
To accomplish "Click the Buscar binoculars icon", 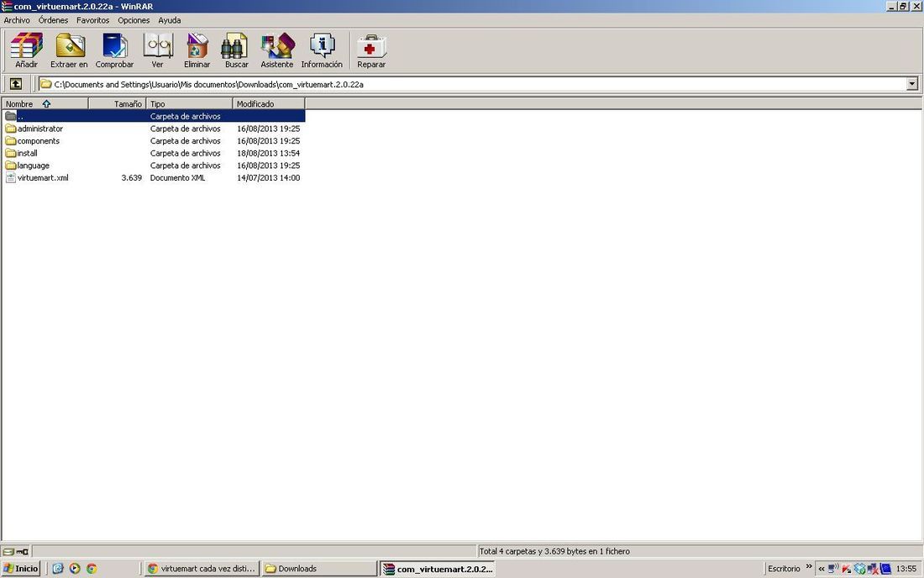I will pos(236,50).
